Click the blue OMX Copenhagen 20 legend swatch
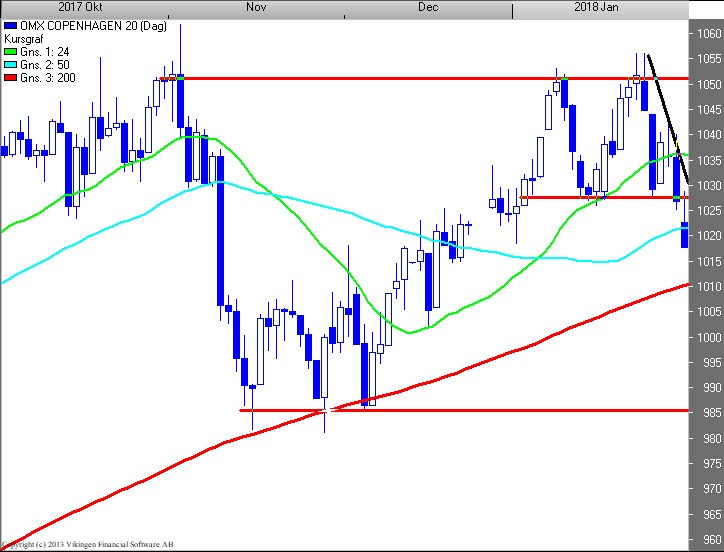This screenshot has height=552, width=724. [x=8, y=25]
